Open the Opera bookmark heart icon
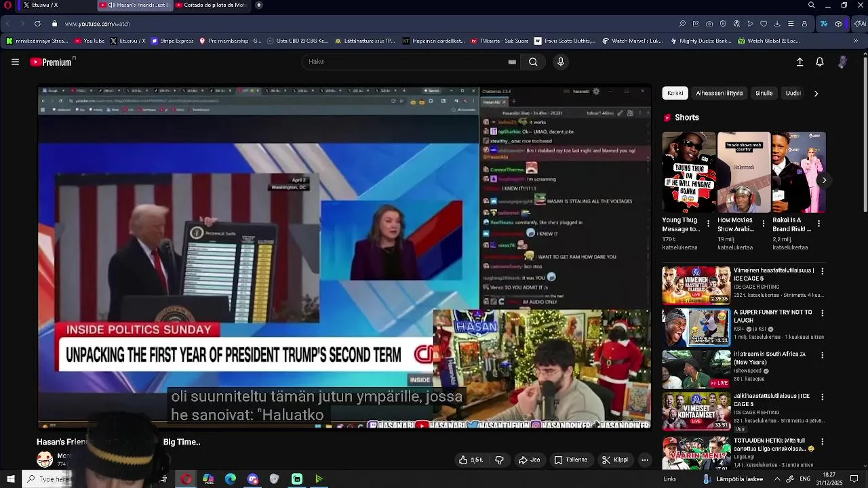868x488 pixels. click(x=764, y=24)
